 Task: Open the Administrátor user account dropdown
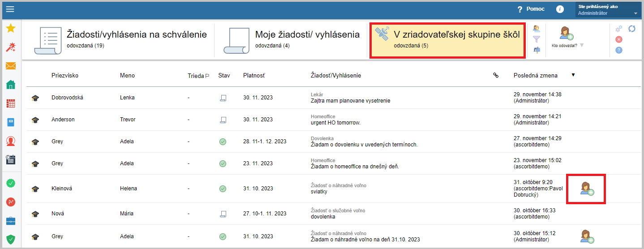pyautogui.click(x=608, y=10)
